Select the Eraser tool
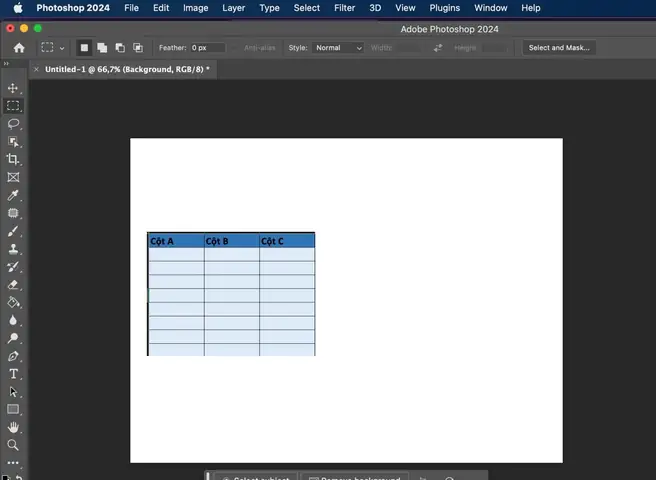 point(13,285)
